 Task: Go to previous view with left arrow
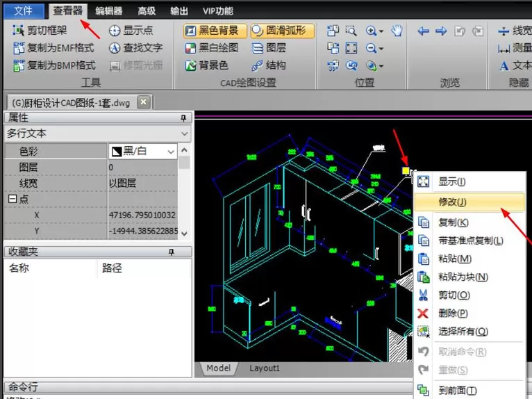423,31
